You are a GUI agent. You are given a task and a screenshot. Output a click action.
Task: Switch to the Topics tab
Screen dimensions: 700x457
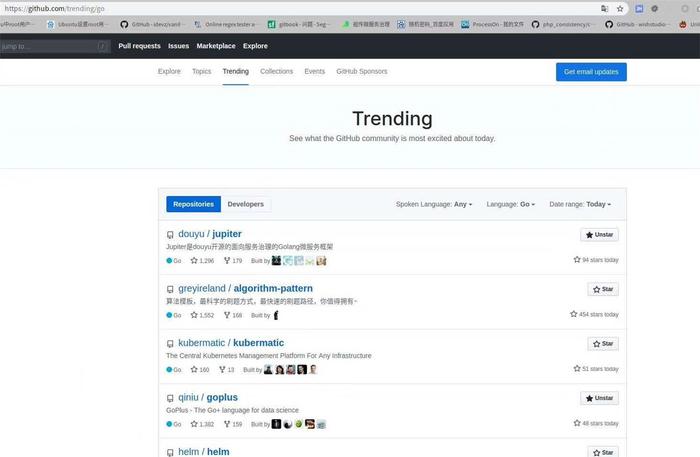201,71
